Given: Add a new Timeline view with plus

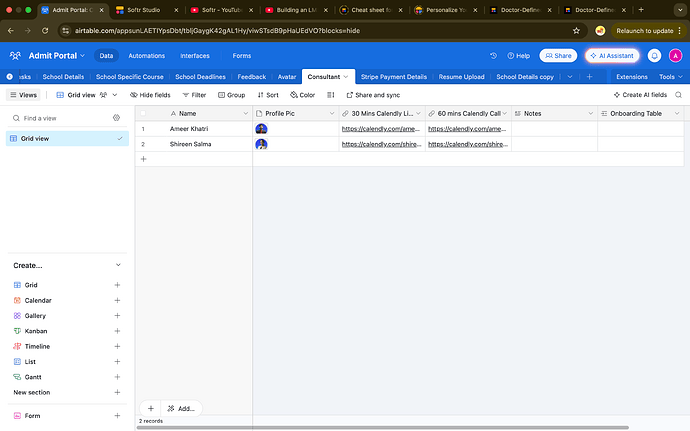Looking at the screenshot, I should 117,346.
